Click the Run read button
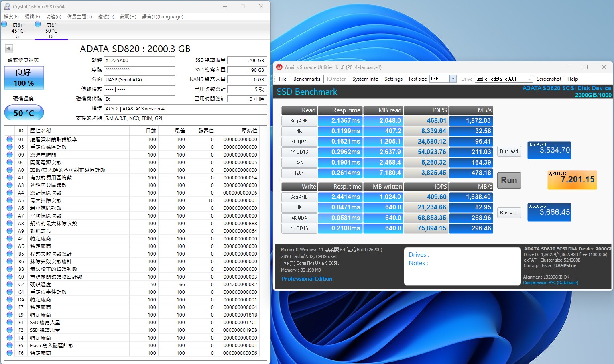This screenshot has width=614, height=364. tap(509, 151)
